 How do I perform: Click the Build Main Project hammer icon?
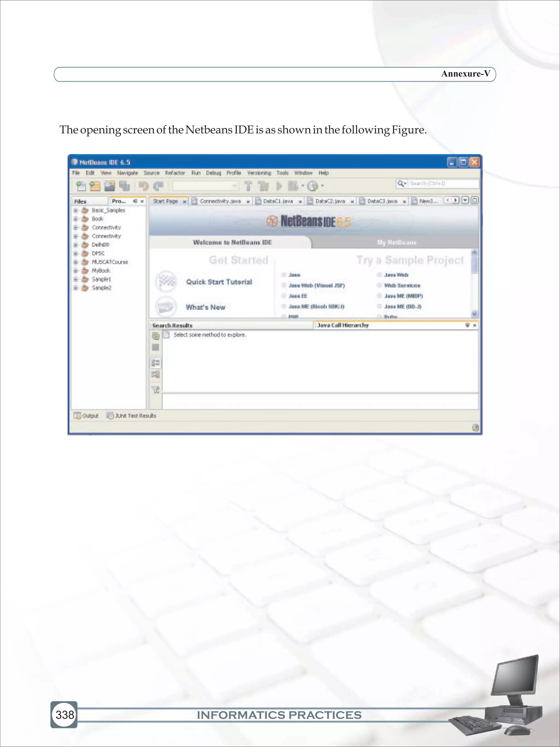(x=248, y=186)
